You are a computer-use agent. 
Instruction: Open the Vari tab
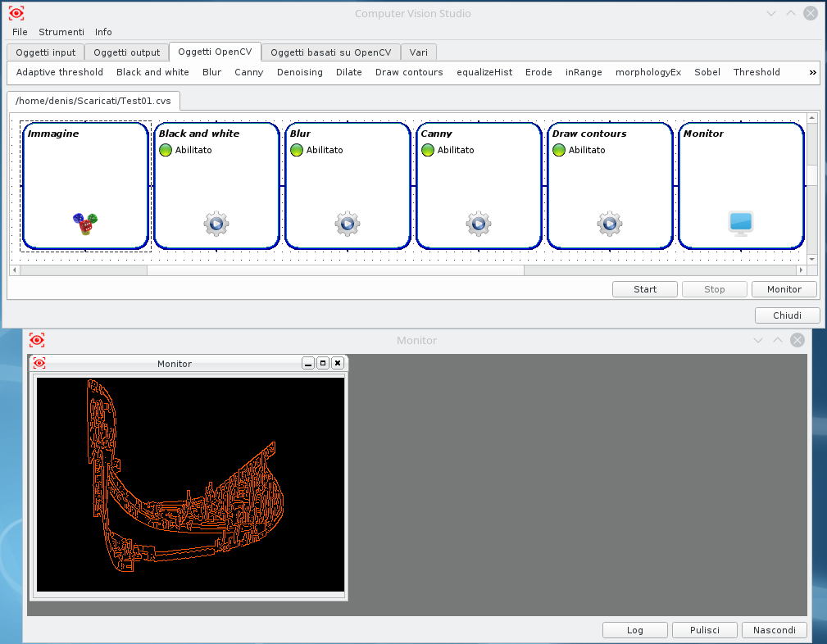(418, 52)
